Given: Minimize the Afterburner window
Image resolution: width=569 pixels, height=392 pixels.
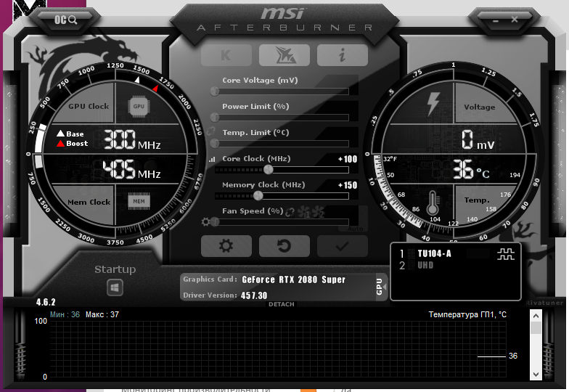Looking at the screenshot, I should click(496, 20).
